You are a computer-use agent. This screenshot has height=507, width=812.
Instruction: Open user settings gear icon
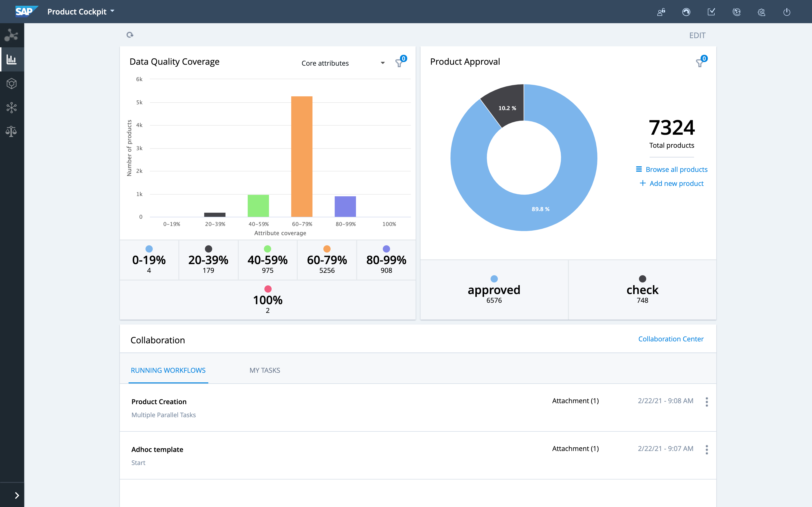coord(761,12)
